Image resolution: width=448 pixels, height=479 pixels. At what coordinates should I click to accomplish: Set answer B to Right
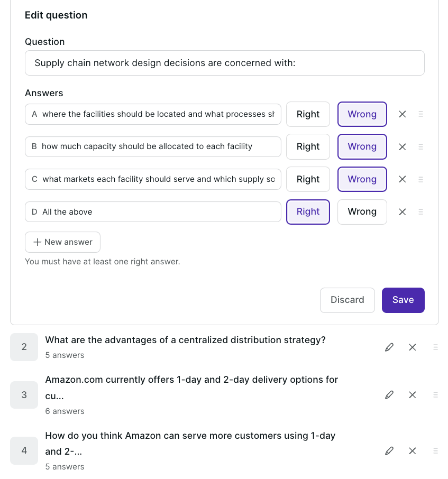308,147
